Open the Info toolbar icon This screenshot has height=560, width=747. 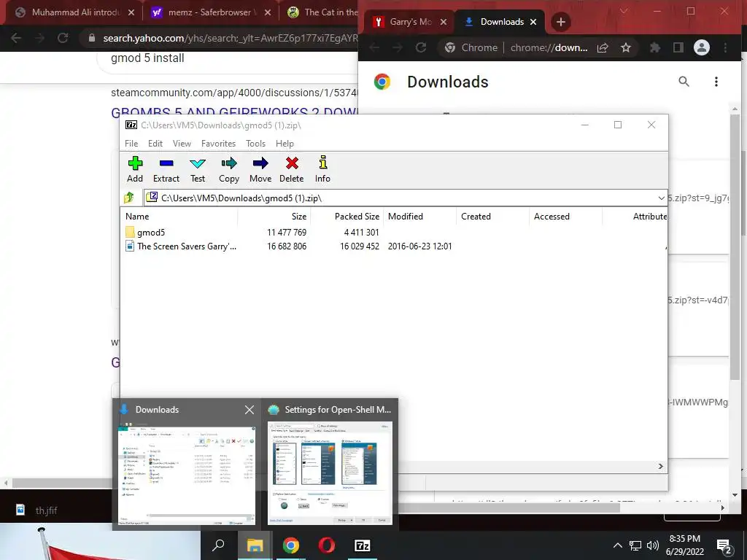[322, 169]
